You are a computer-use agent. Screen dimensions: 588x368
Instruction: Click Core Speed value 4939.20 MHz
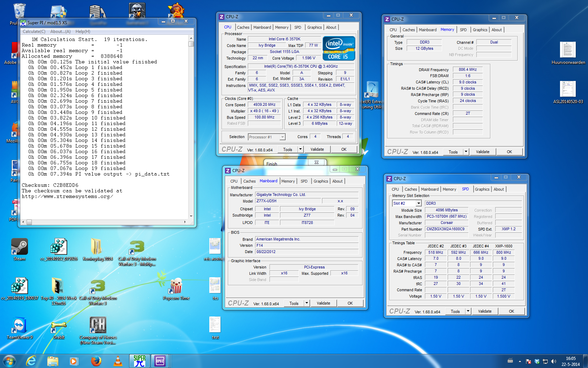point(264,105)
